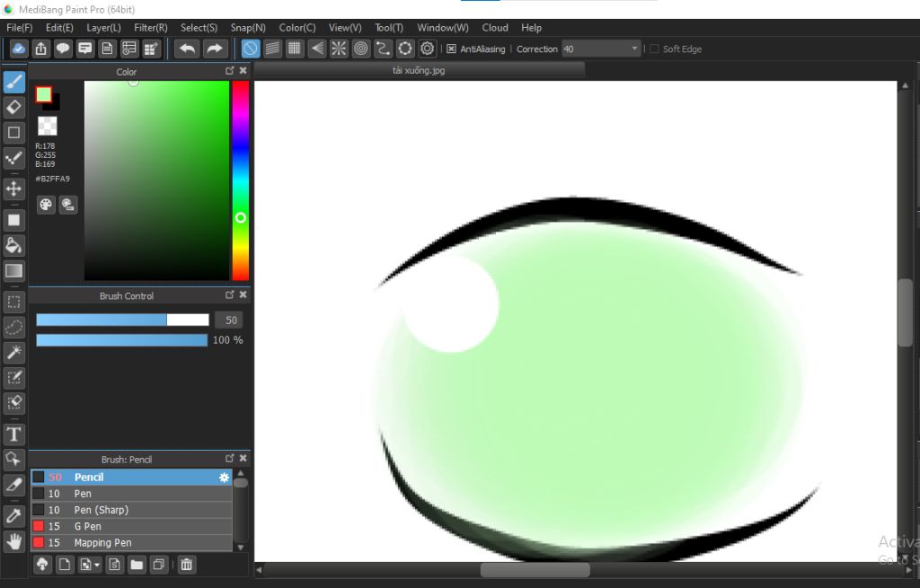
Task: Select the Eraser tool
Action: point(14,108)
